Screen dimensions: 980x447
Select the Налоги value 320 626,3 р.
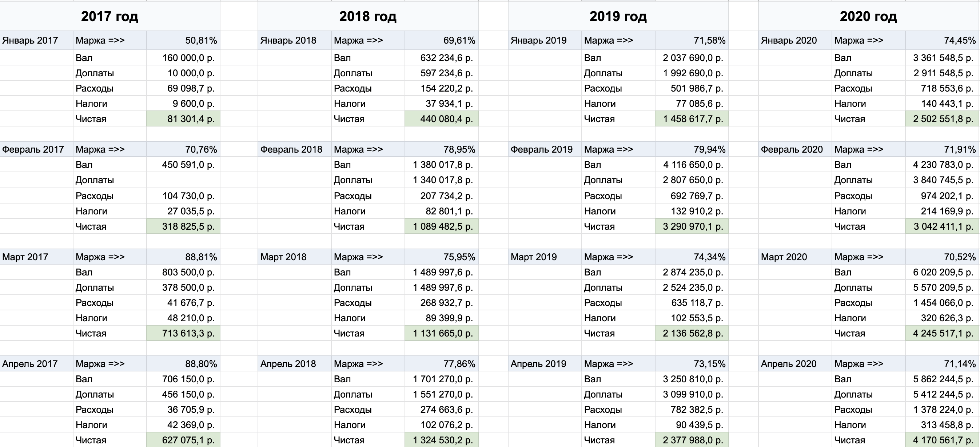pos(943,318)
